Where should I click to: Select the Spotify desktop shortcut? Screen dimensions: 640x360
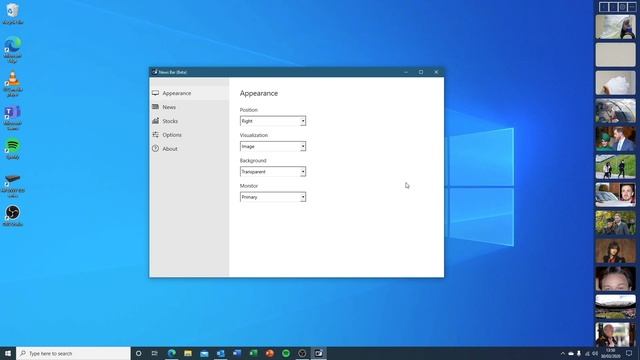coord(13,149)
